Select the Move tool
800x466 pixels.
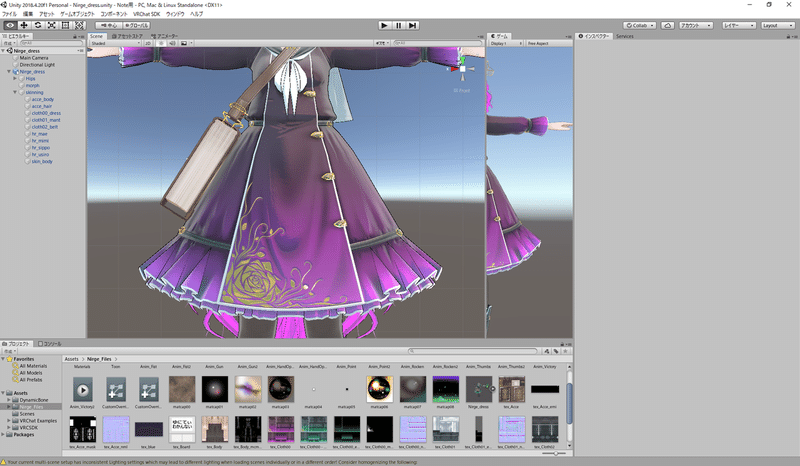[24, 25]
